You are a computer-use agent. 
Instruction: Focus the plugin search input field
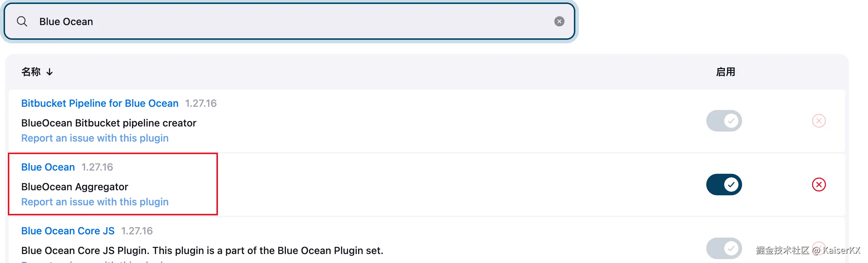click(286, 21)
